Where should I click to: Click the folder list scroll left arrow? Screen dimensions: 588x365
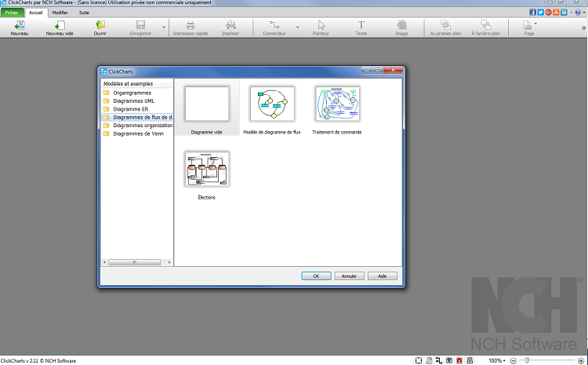point(104,262)
